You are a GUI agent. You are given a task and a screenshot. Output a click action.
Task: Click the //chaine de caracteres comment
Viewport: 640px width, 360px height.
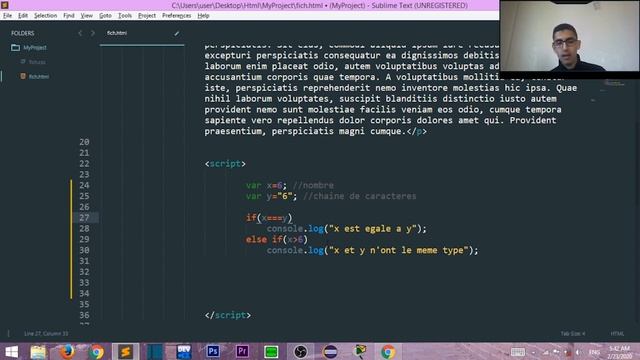[360, 196]
